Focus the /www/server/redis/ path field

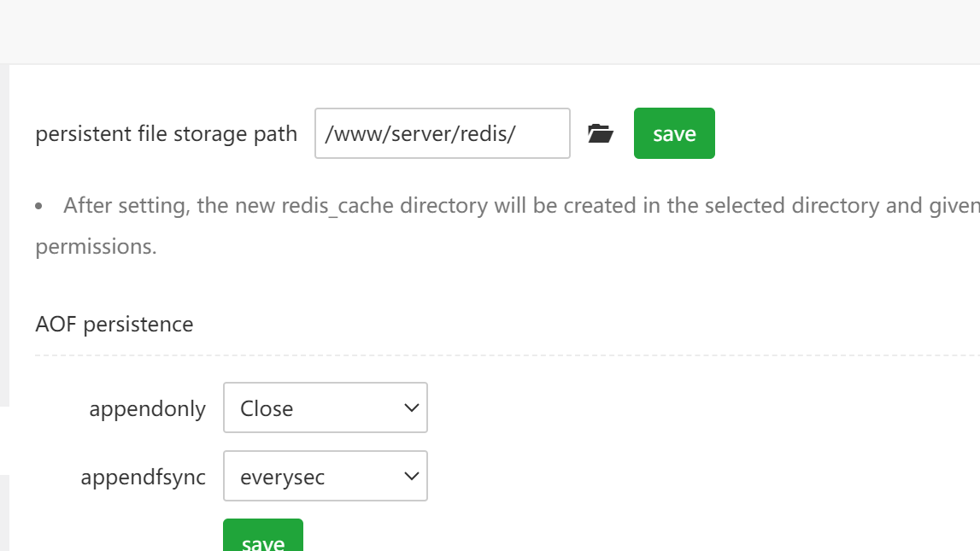(442, 133)
